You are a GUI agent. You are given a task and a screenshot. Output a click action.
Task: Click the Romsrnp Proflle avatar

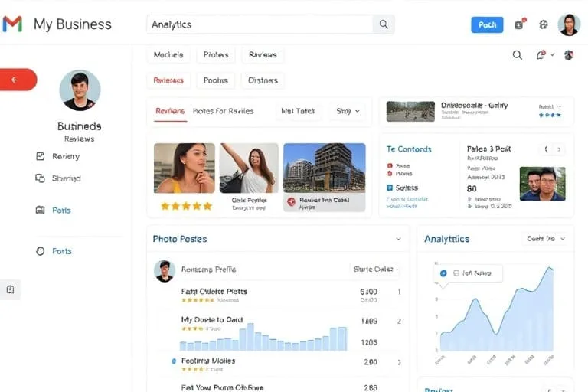[x=165, y=270]
